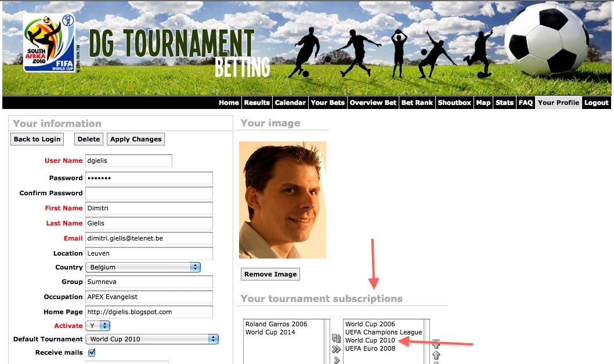This screenshot has width=614, height=364.
Task: Open the Shoutbox menu item
Action: (x=454, y=103)
